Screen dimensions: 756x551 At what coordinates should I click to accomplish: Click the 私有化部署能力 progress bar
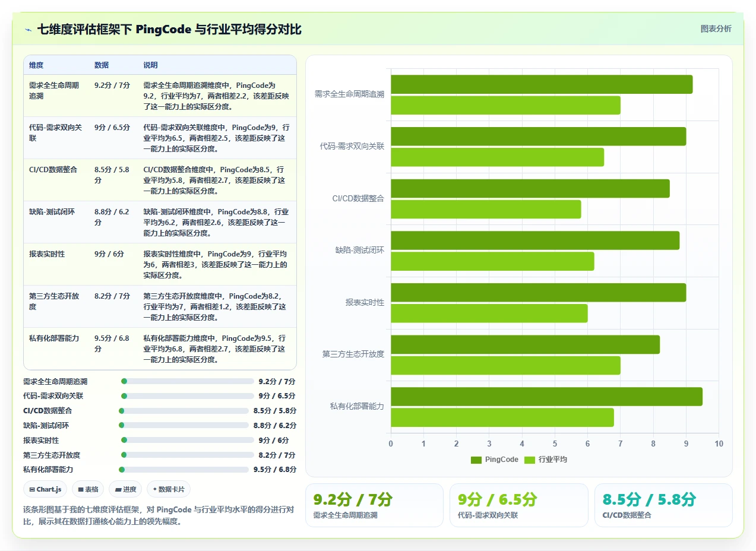[x=184, y=470]
